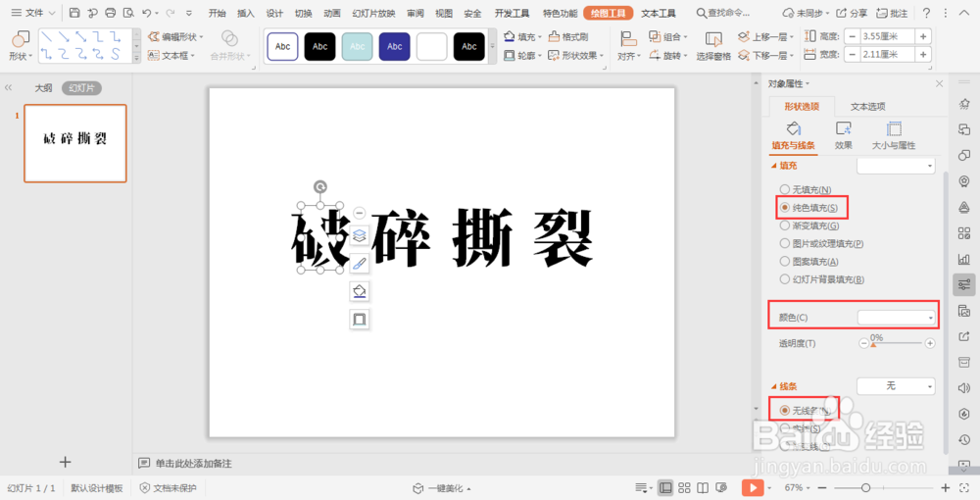Click the fill bucket floating icon beside the shape
This screenshot has height=500, width=980.
click(x=360, y=291)
